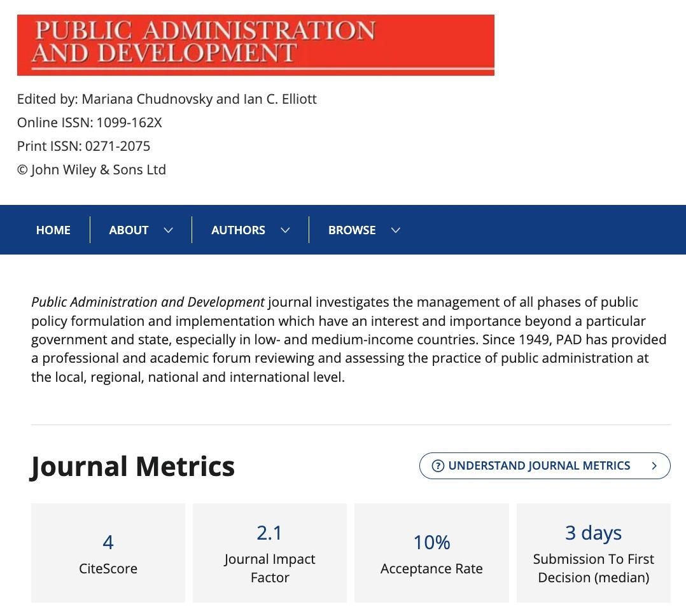
Task: Open the BROWSE menu label
Action: [352, 230]
